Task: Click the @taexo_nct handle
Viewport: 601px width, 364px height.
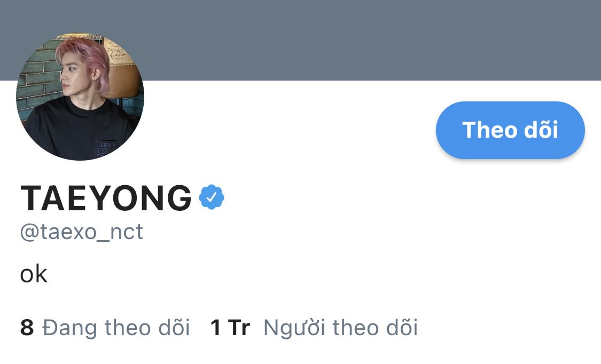Action: click(x=82, y=232)
